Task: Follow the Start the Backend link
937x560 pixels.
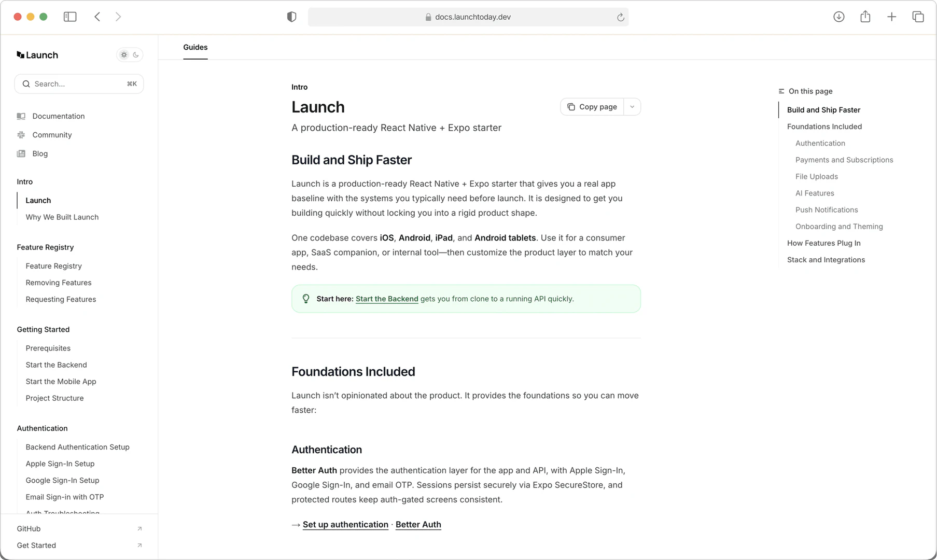Action: [386, 299]
